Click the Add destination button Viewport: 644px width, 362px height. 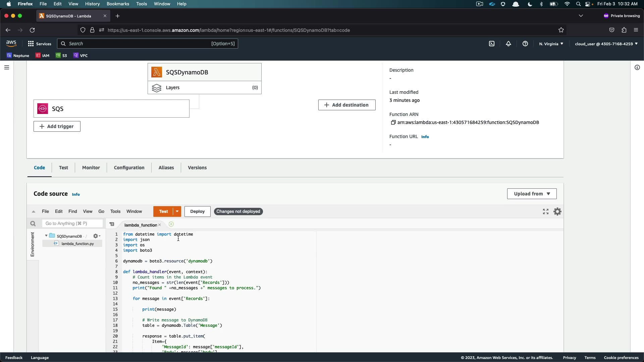tap(346, 105)
